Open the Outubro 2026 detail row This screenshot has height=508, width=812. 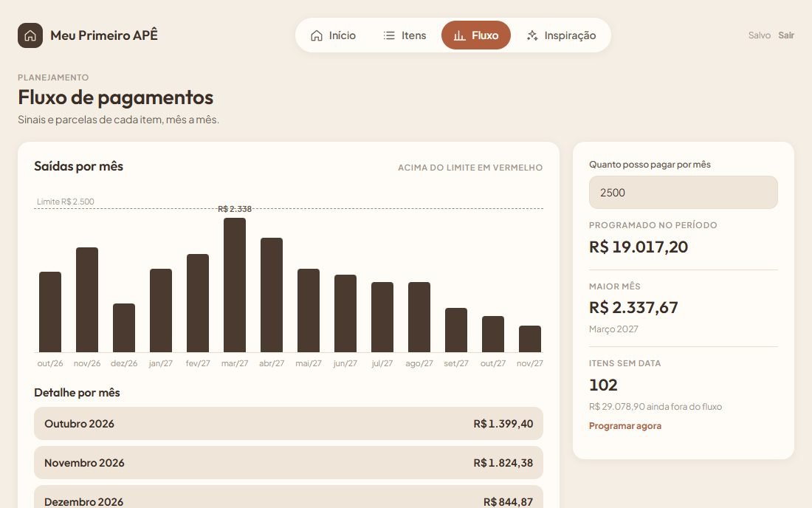tap(289, 424)
